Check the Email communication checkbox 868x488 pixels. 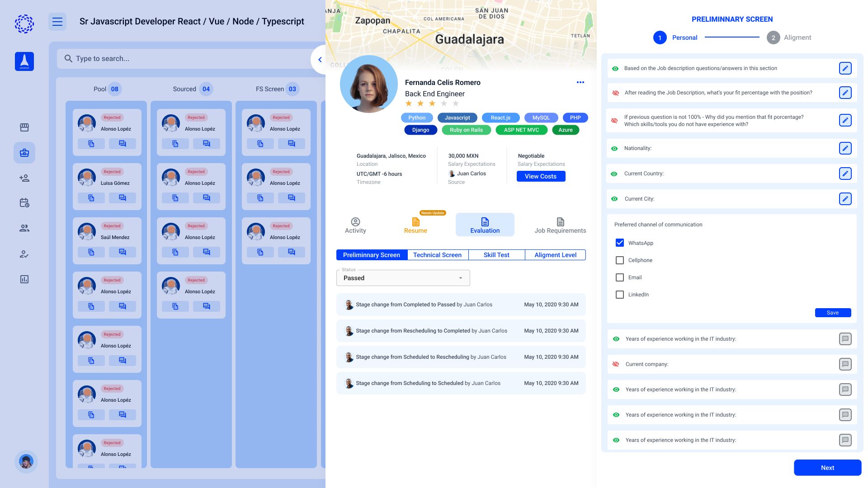click(x=620, y=277)
